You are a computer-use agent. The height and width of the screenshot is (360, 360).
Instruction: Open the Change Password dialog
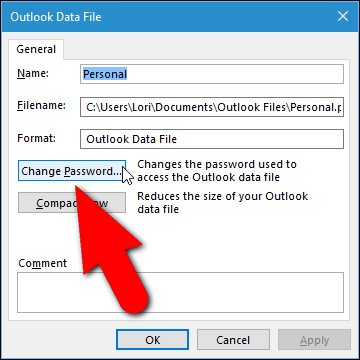click(72, 171)
